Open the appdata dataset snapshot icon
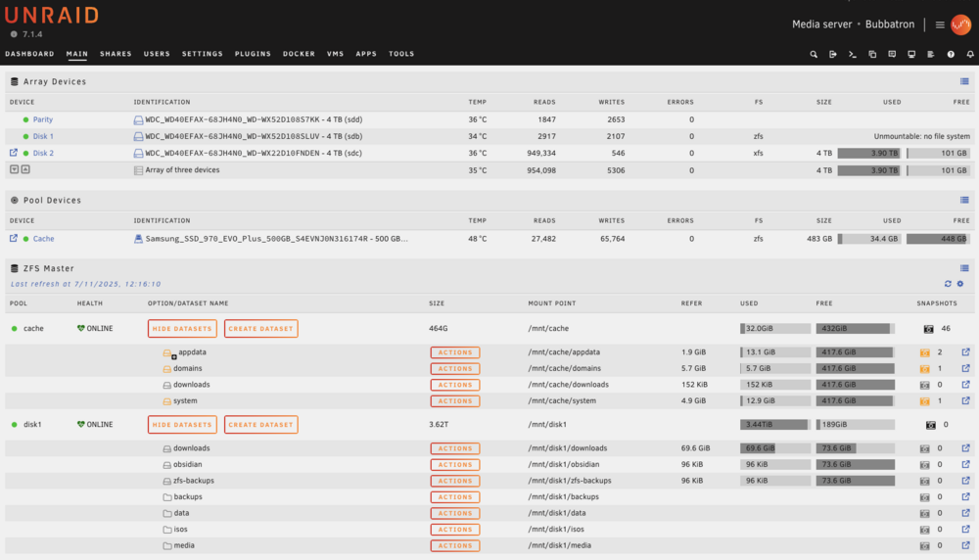 tap(925, 352)
